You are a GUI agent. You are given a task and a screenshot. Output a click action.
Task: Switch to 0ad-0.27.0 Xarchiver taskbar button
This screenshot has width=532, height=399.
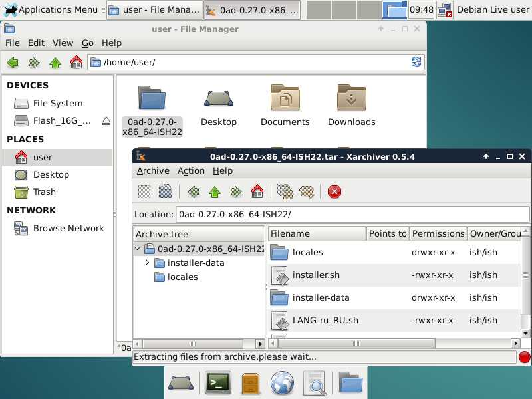pyautogui.click(x=252, y=10)
